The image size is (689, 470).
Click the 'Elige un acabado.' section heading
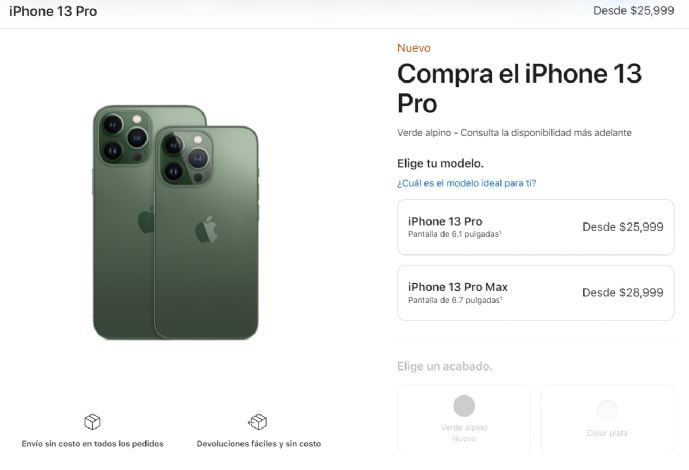point(444,366)
